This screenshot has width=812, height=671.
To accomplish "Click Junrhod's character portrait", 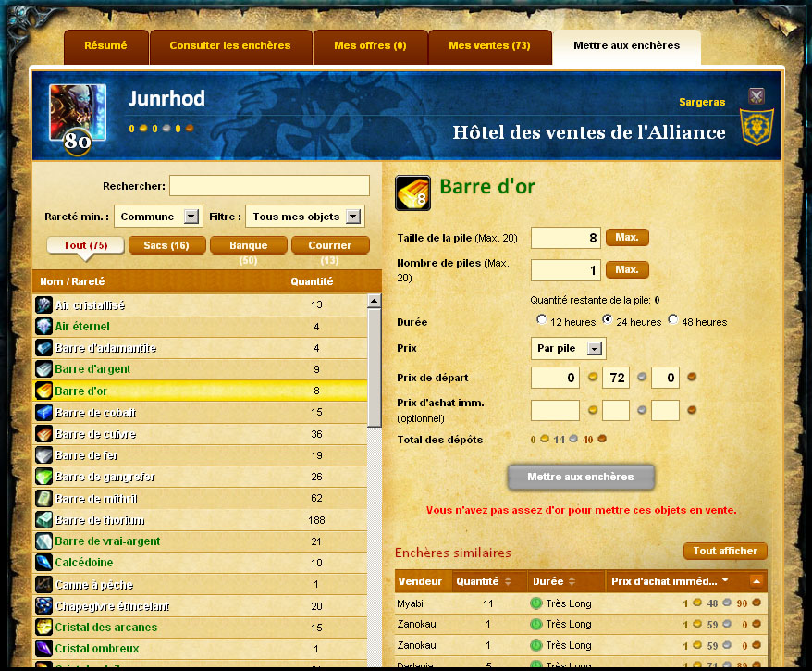I will 78,113.
